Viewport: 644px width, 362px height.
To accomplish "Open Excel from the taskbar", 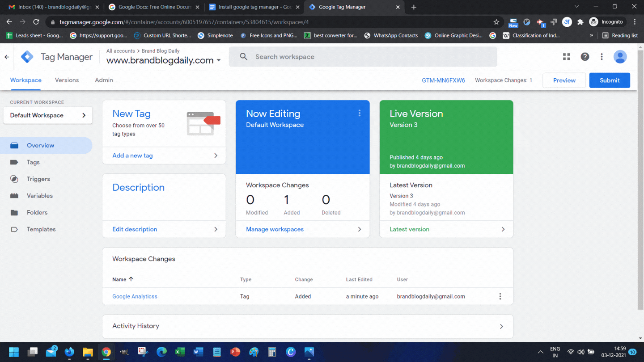I will pyautogui.click(x=180, y=352).
